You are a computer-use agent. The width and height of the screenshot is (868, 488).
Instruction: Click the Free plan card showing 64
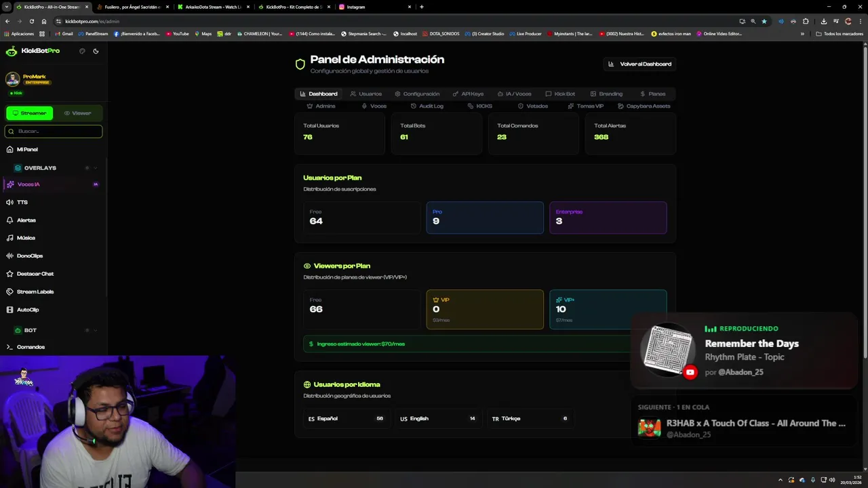click(362, 218)
